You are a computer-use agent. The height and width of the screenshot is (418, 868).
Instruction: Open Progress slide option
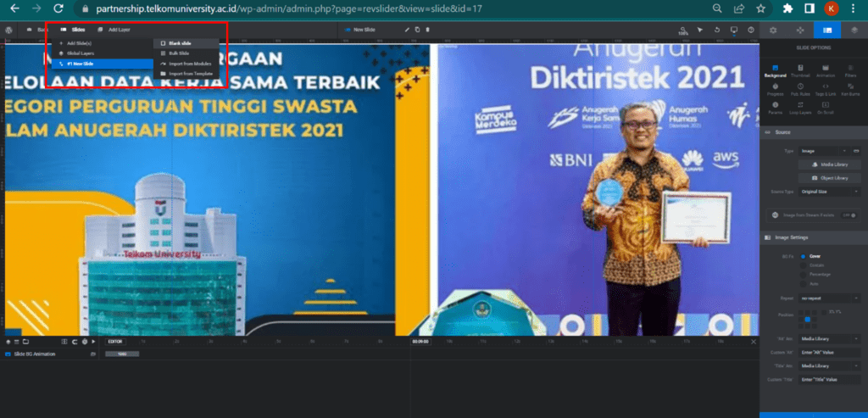pyautogui.click(x=775, y=90)
